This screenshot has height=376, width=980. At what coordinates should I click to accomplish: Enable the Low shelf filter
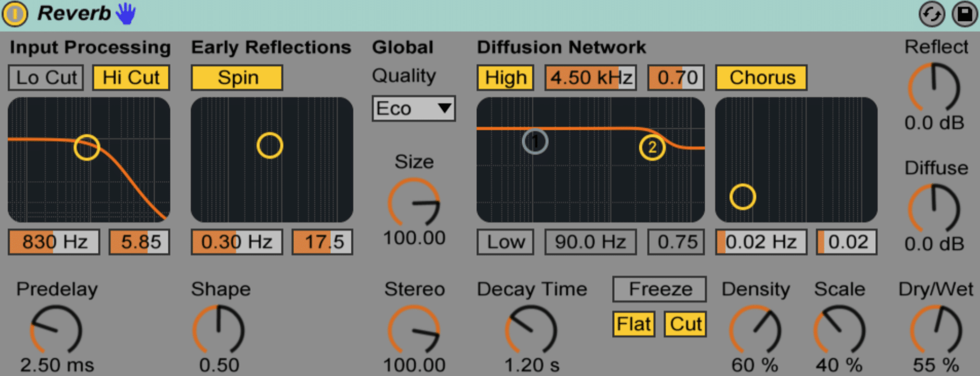[505, 242]
